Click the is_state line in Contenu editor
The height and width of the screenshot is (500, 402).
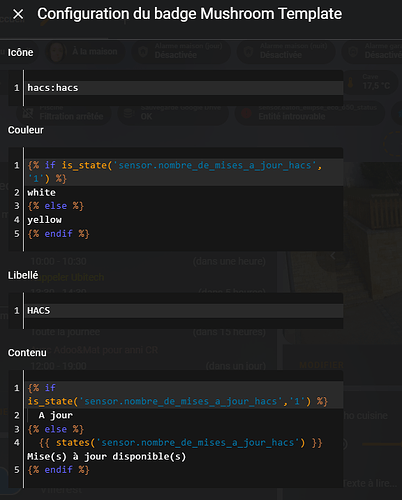tap(178, 401)
